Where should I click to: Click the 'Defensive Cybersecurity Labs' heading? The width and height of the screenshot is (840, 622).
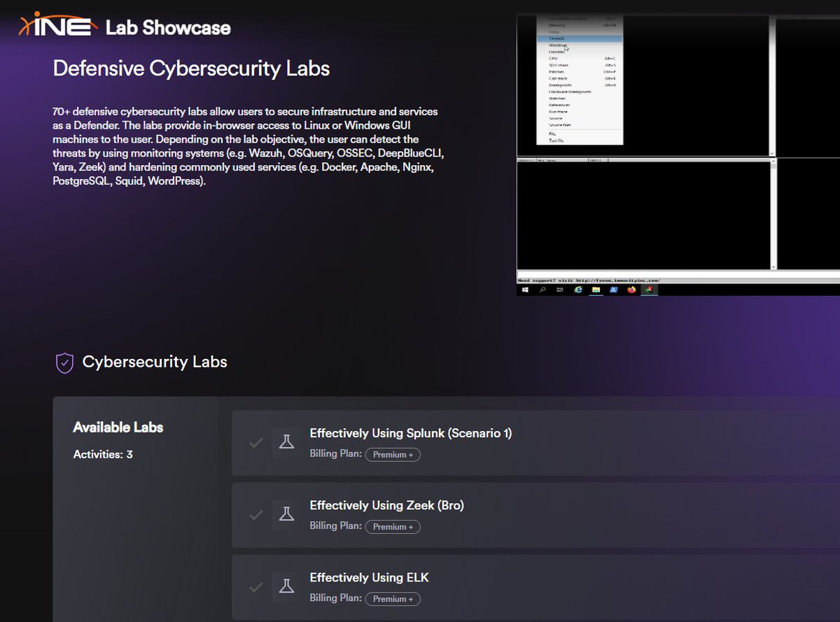(x=191, y=69)
